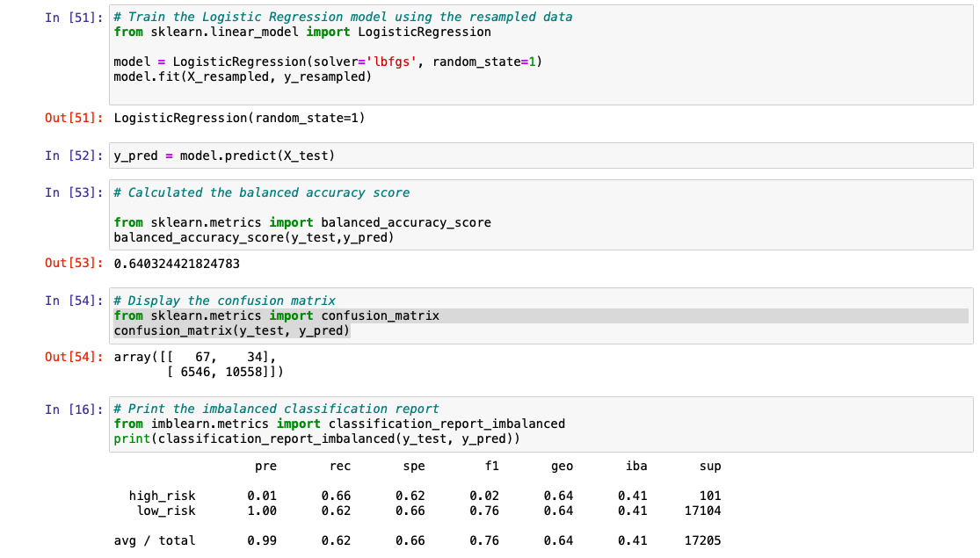Click the Out [54] confusion matrix array
The image size is (980, 558).
tap(211, 362)
